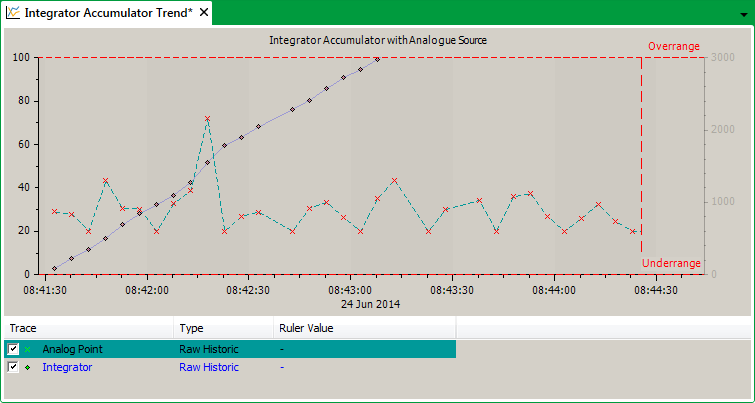The width and height of the screenshot is (755, 403).
Task: Uncheck the Integrator trace checkbox
Action: (13, 367)
